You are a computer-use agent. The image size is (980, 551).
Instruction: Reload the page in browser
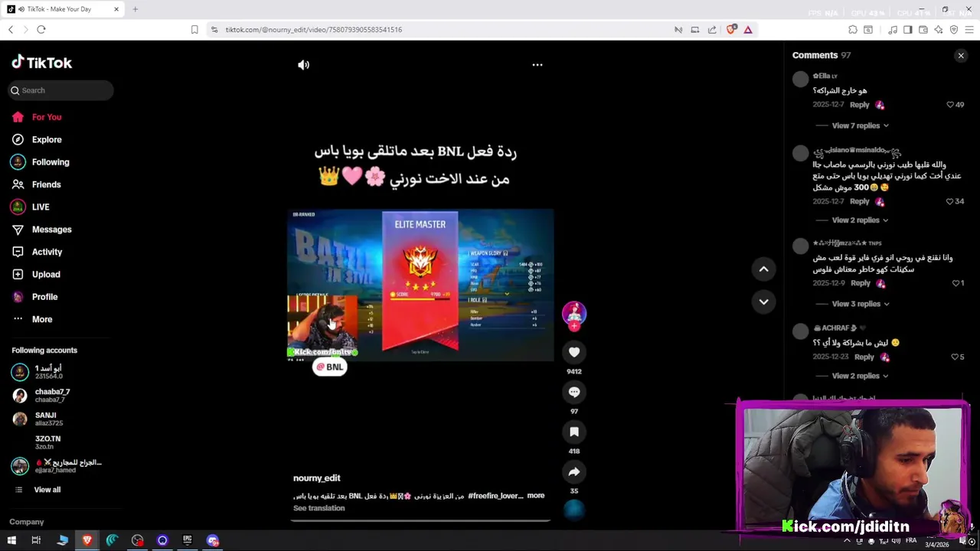[41, 30]
